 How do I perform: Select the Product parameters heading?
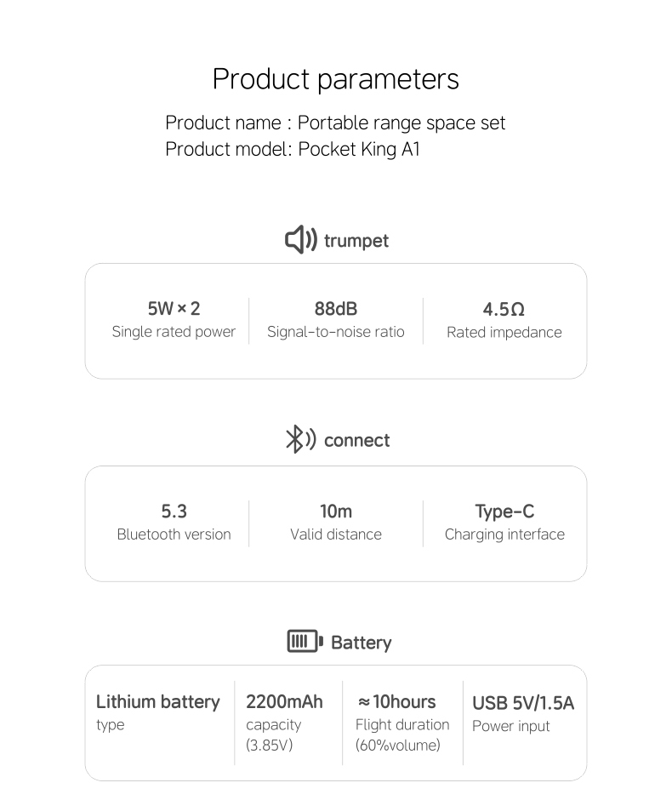click(335, 80)
